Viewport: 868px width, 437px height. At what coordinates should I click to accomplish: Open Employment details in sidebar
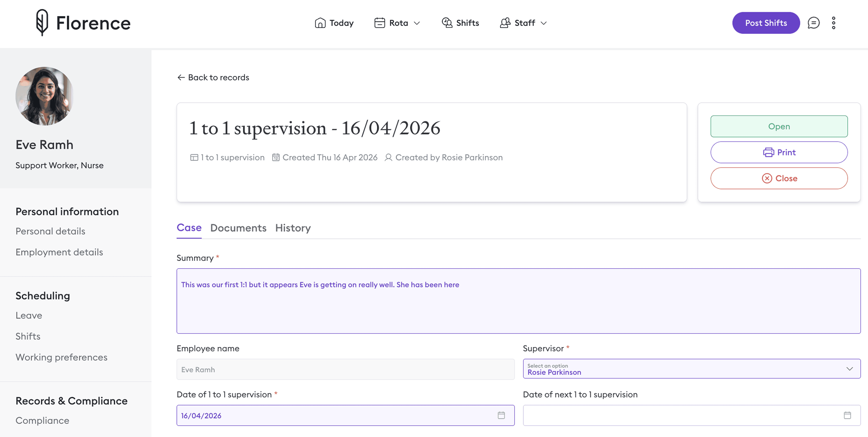pyautogui.click(x=59, y=252)
